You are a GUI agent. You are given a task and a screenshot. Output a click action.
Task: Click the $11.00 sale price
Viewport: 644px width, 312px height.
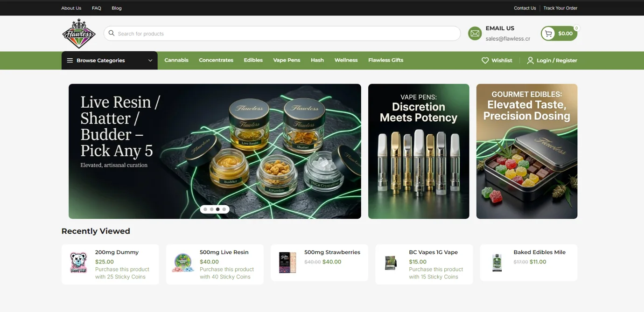pos(538,262)
